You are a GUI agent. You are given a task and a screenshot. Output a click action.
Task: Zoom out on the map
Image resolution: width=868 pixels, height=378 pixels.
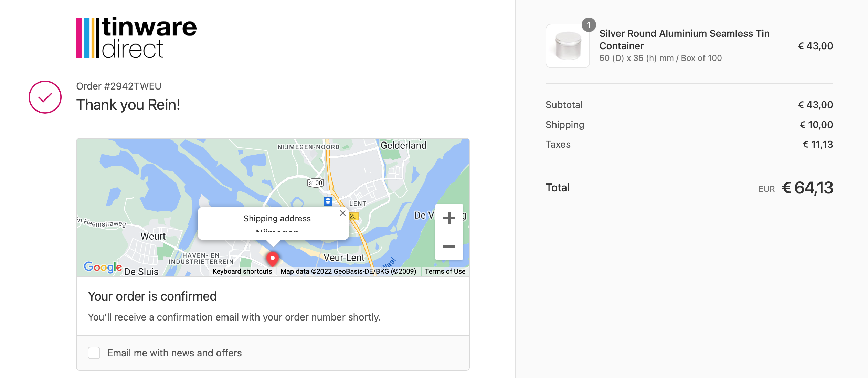click(x=449, y=246)
